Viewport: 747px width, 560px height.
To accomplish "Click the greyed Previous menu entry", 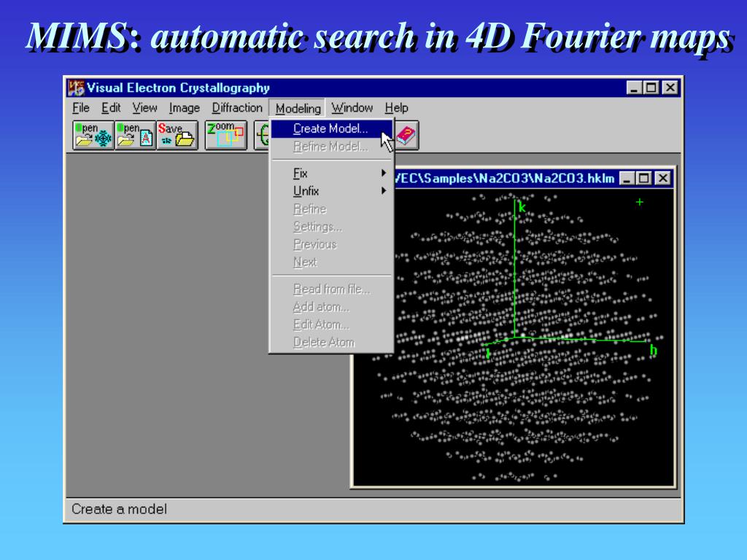I will point(332,244).
